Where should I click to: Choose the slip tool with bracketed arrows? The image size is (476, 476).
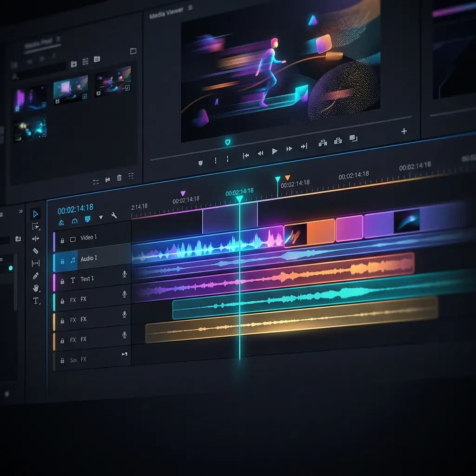(35, 263)
